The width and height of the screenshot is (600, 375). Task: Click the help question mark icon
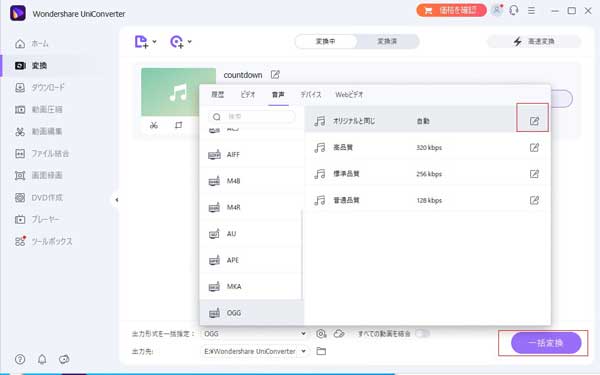pos(20,359)
